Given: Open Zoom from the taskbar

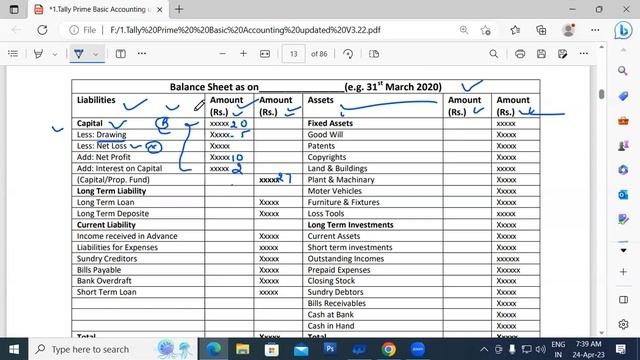Looking at the screenshot, I should click(418, 349).
